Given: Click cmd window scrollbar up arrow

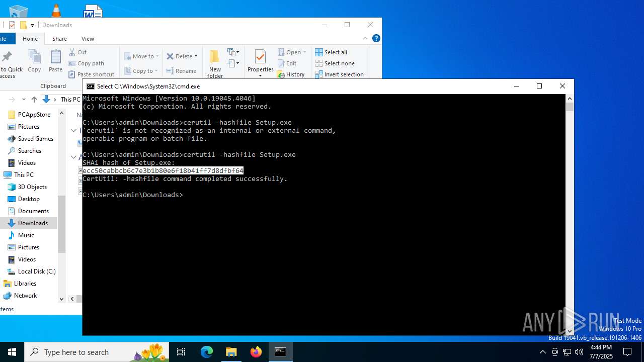Looking at the screenshot, I should [x=570, y=99].
